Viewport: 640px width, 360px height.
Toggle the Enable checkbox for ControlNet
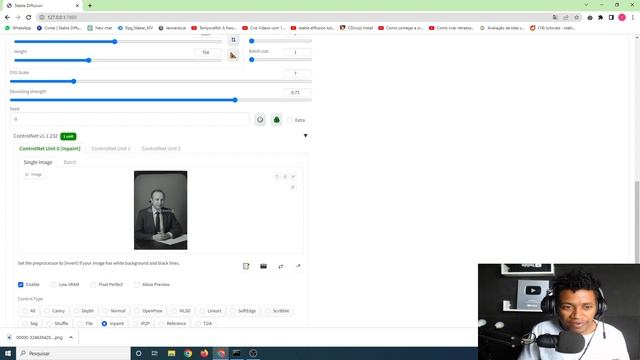click(x=20, y=284)
